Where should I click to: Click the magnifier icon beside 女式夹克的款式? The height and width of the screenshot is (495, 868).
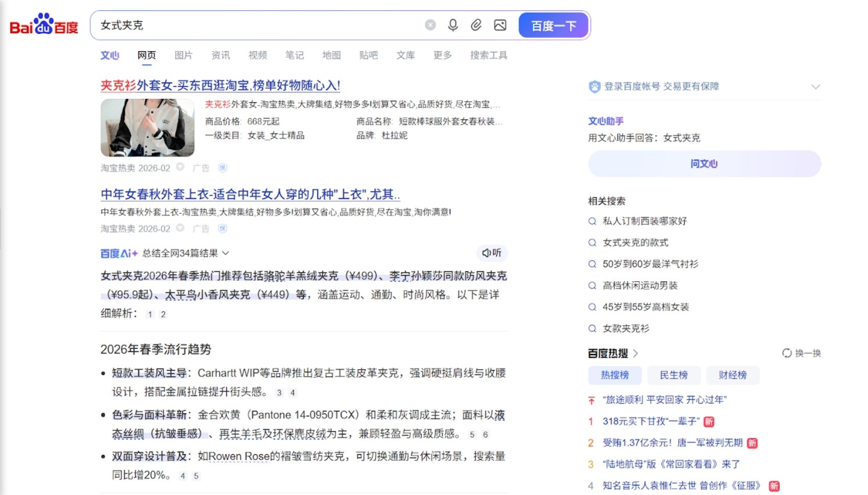pyautogui.click(x=592, y=242)
